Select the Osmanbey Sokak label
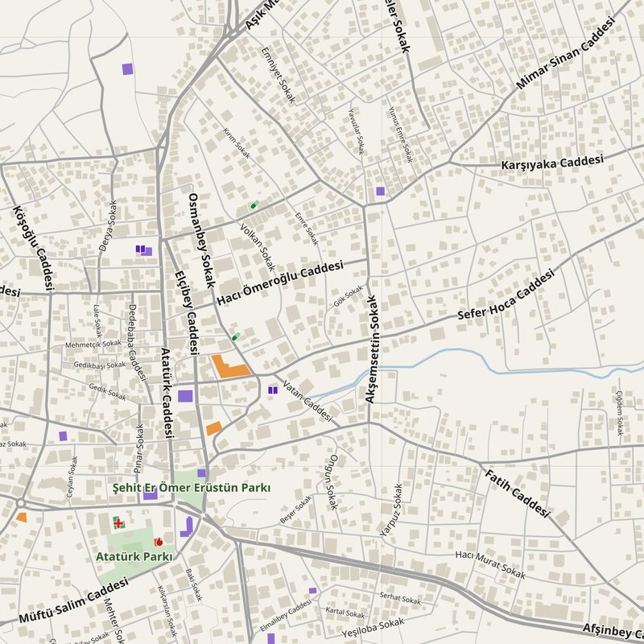 [x=202, y=240]
